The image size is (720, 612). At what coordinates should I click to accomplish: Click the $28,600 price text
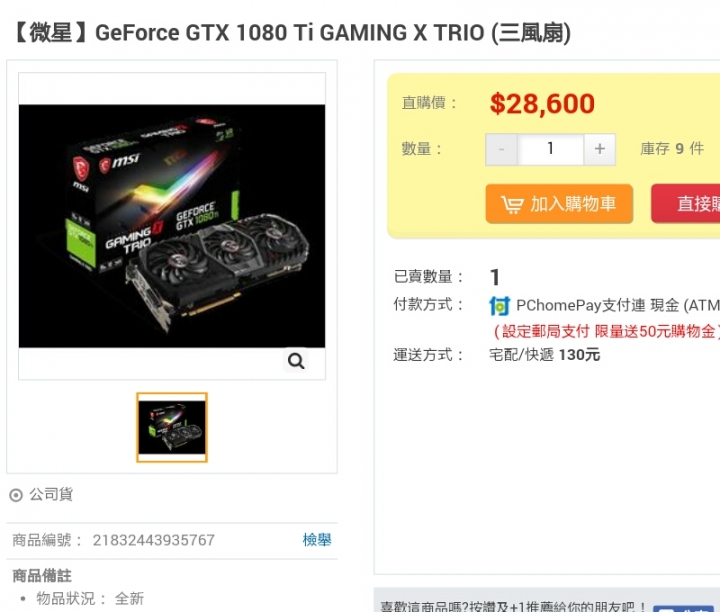point(542,104)
